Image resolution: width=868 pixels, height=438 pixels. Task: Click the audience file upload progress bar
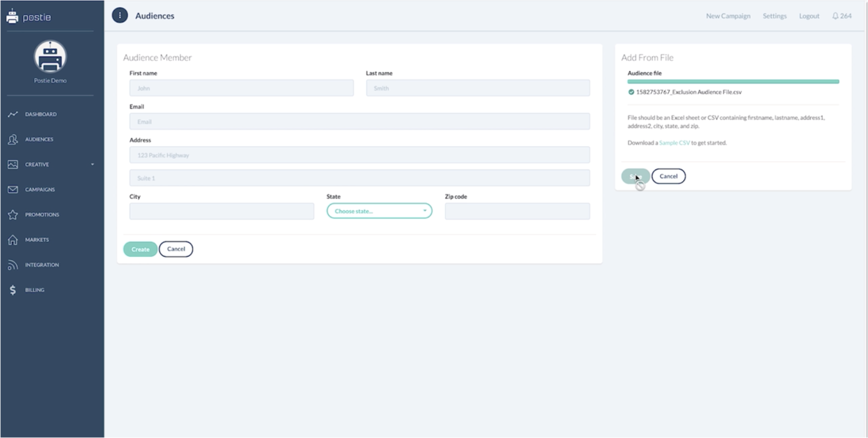coord(733,82)
